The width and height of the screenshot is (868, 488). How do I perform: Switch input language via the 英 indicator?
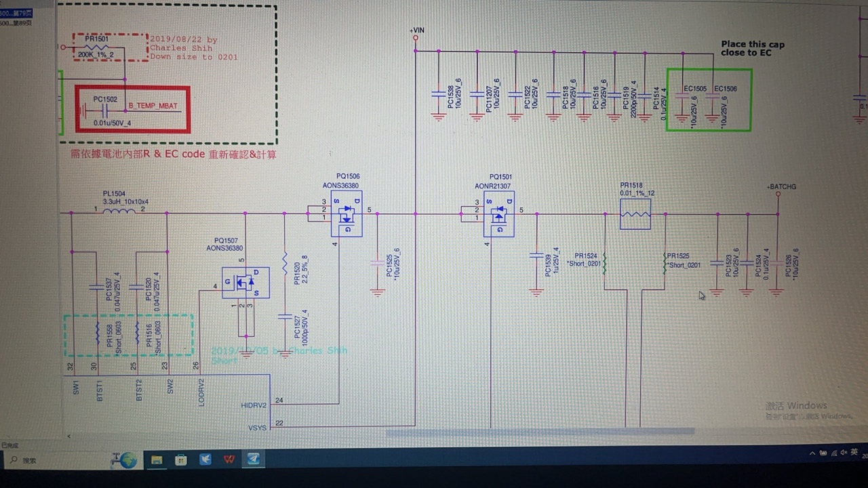click(x=854, y=452)
